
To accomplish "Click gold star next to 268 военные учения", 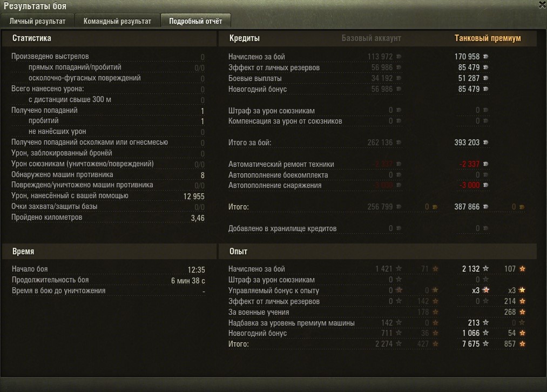I will coord(522,312).
